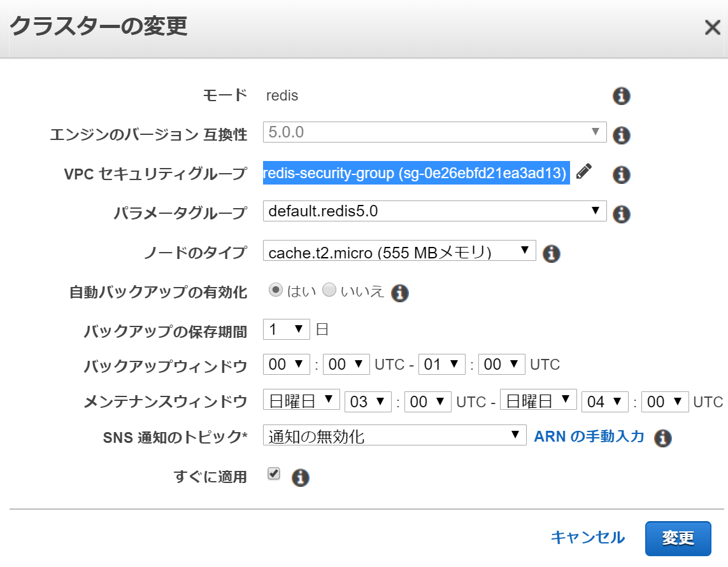The height and width of the screenshot is (567, 728).
Task: Click info icon next to モード redis
Action: tap(621, 96)
